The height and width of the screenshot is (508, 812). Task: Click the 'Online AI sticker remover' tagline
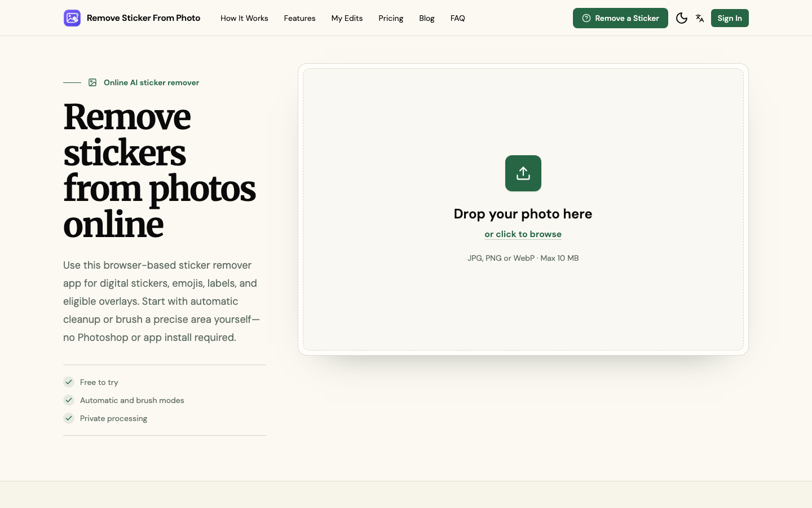[x=151, y=82]
